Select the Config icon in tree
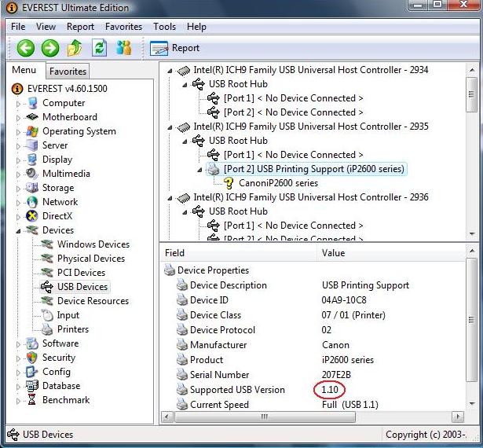Viewport: 483px width, 448px height. [32, 372]
